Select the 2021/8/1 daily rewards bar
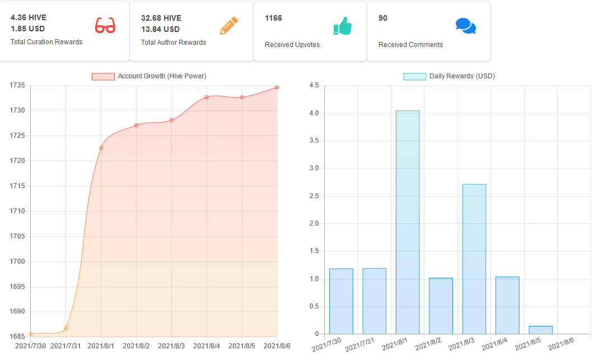This screenshot has height=364, width=594. (408, 222)
